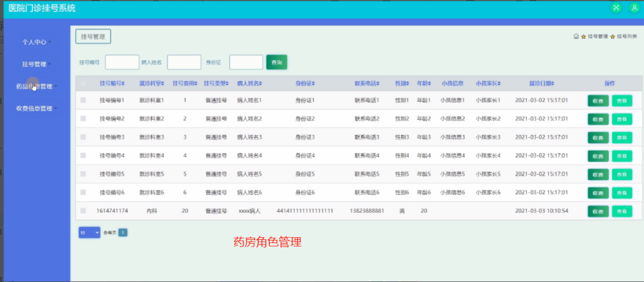Click the xxxx病人 name cell
Viewport: 644px width, 282px height.
click(249, 211)
